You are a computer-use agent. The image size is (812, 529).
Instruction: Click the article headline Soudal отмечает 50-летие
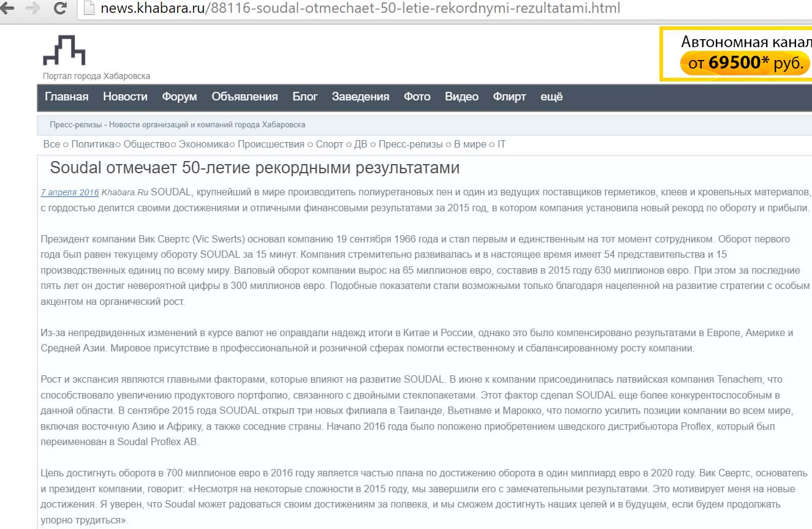pos(254,168)
